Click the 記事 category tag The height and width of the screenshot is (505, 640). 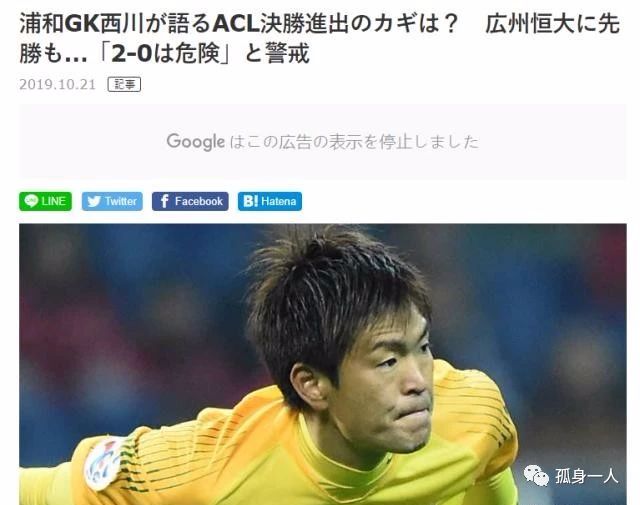(124, 85)
